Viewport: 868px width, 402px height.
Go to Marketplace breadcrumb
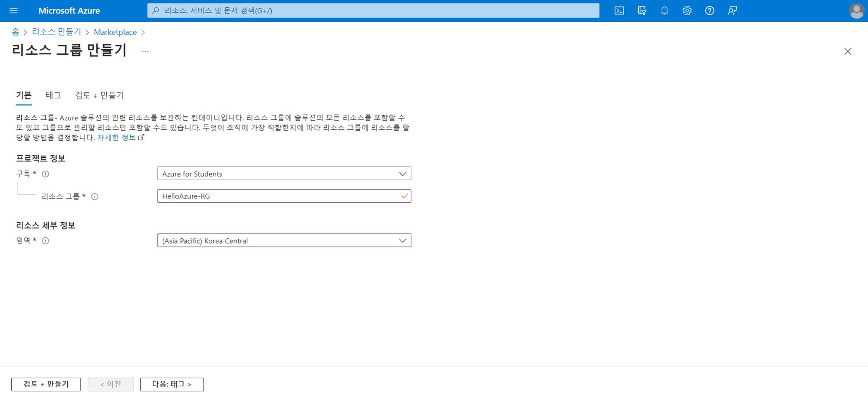tap(115, 32)
